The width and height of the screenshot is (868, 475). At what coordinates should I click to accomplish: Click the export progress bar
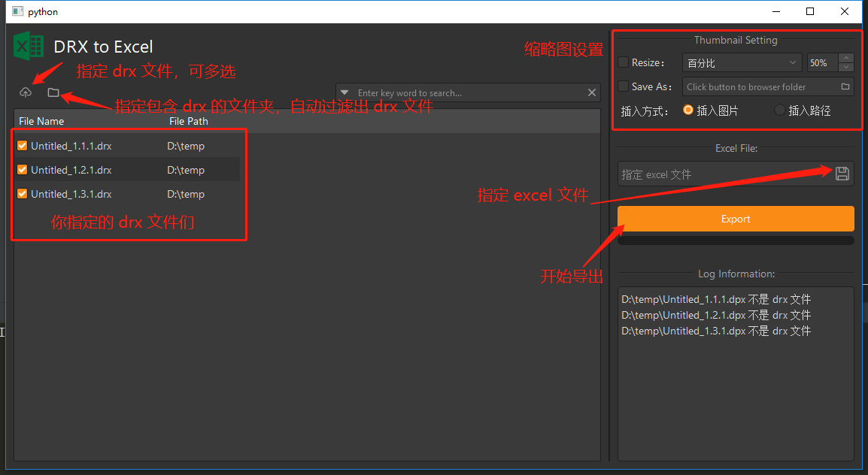coord(736,241)
